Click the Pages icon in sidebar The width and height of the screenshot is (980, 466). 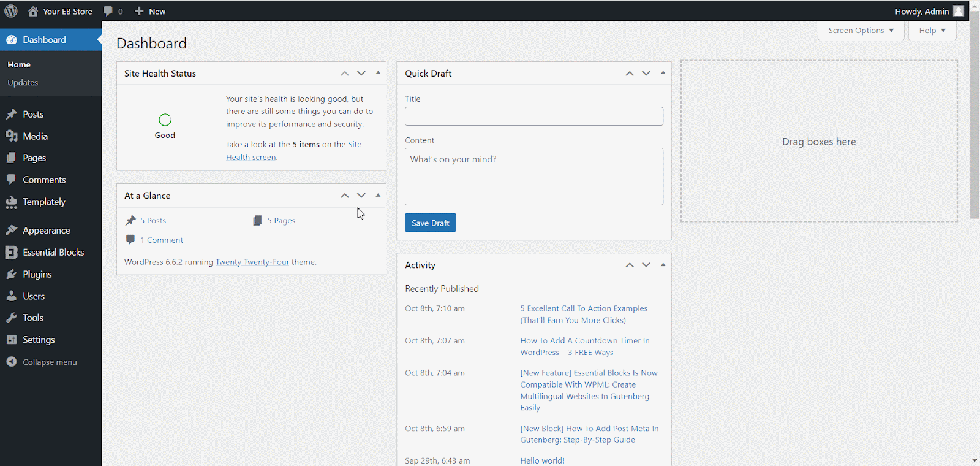[12, 158]
